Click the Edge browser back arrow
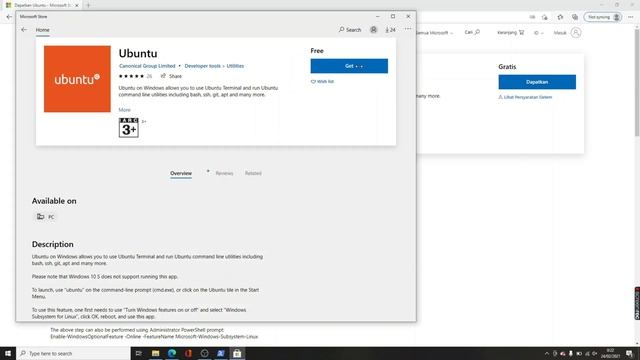 (x=9, y=17)
